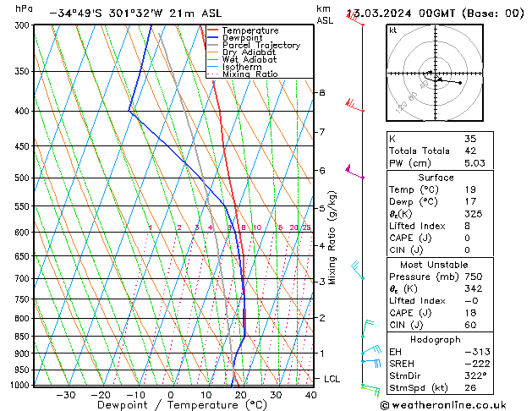The width and height of the screenshot is (532, 411).
Task: Click the StmDir value 322°
Action: (475, 376)
